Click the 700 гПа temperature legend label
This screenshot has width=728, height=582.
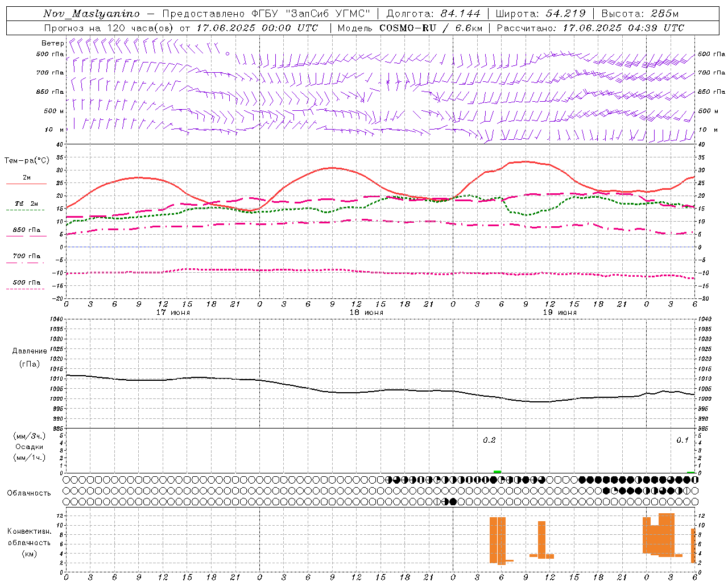pos(27,256)
